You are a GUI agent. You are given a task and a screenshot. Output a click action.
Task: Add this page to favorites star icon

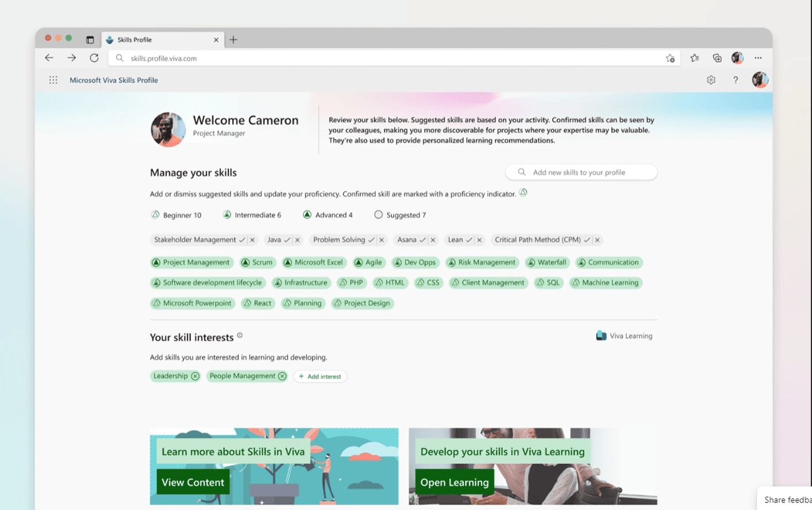point(670,58)
